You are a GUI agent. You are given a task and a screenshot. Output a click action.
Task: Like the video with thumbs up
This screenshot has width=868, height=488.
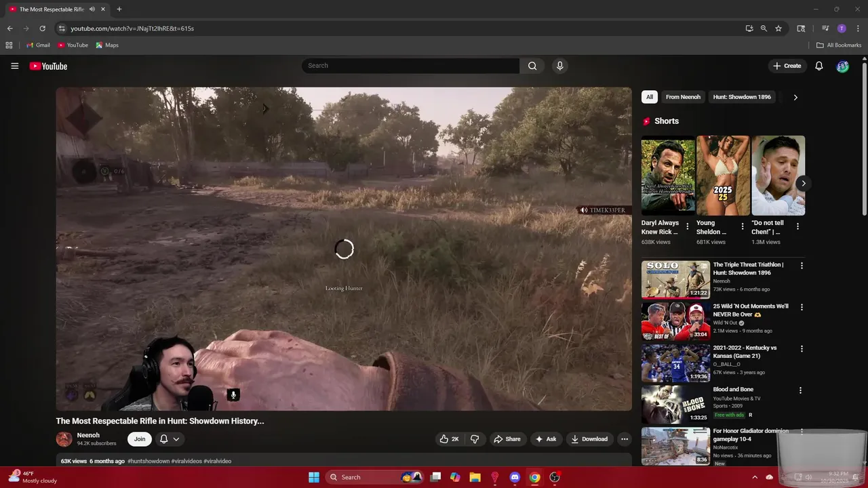(449, 439)
